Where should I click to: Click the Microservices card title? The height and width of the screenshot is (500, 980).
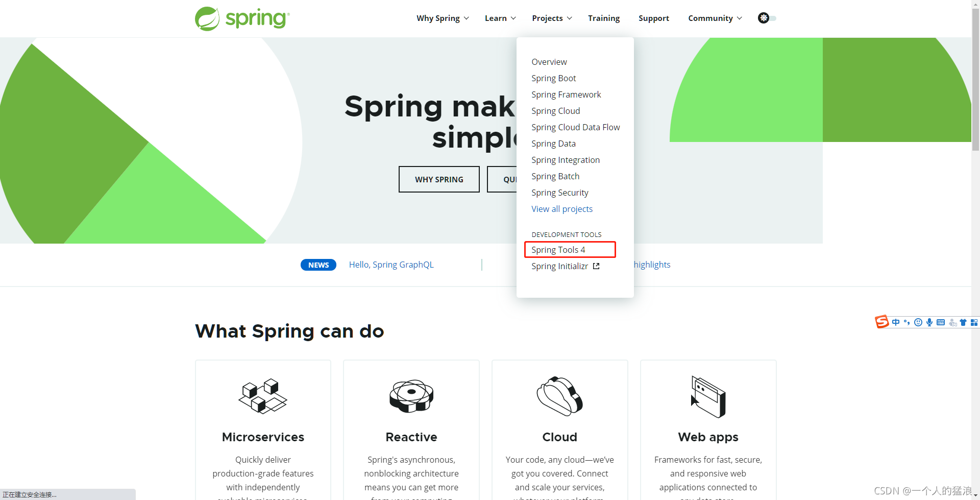click(263, 437)
